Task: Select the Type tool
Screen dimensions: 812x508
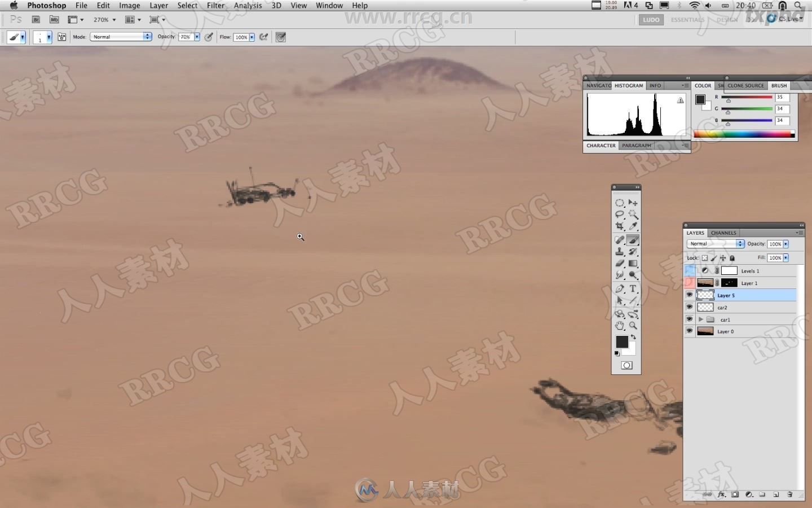Action: 633,289
